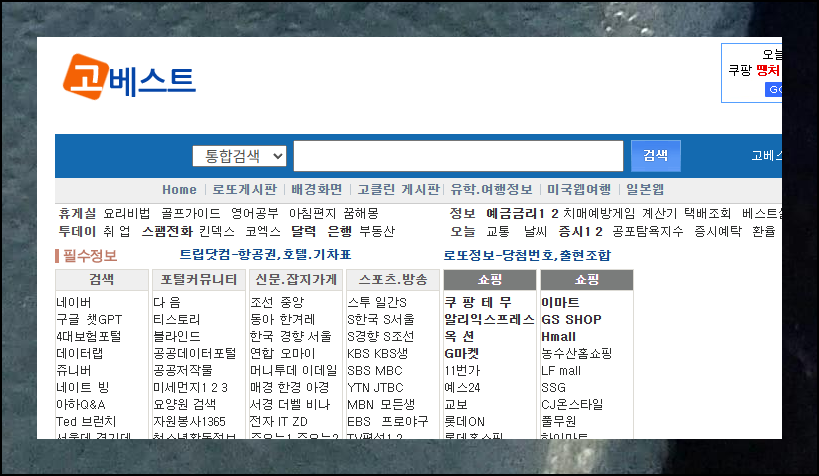Click the 블라인드 link
This screenshot has height=476, width=819.
[177, 336]
